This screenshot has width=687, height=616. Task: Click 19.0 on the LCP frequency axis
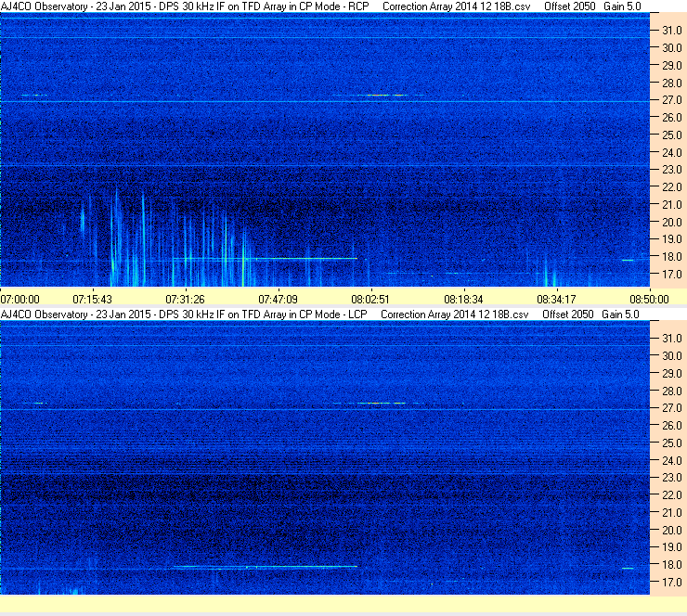671,547
